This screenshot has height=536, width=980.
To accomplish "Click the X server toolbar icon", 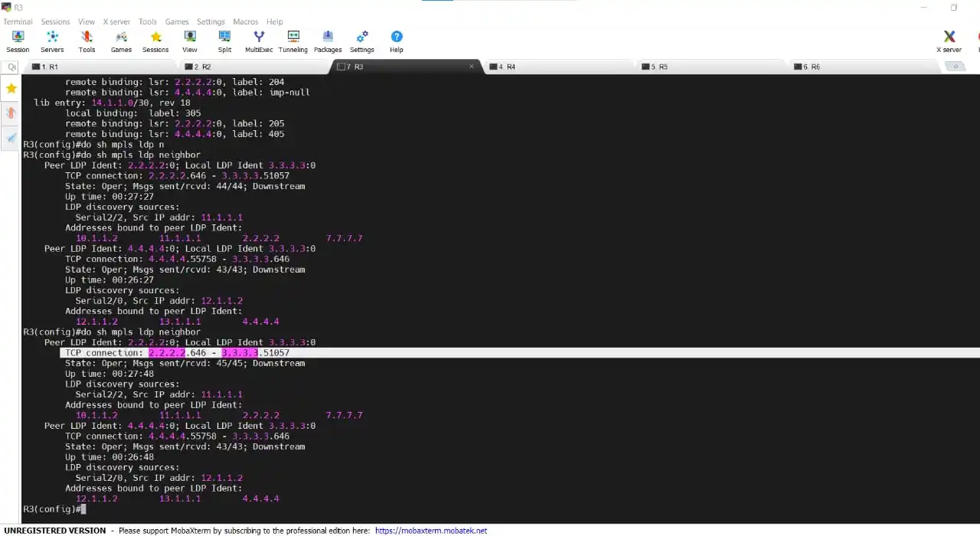I will (949, 41).
